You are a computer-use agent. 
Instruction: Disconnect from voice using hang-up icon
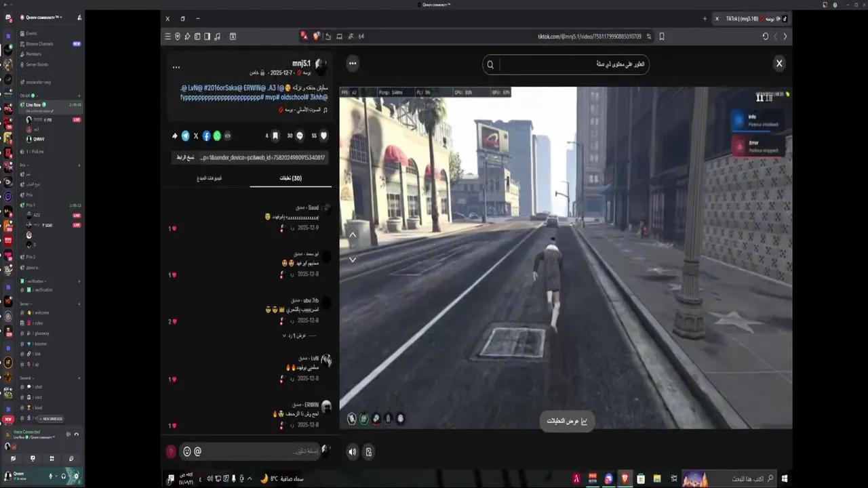[x=77, y=434]
